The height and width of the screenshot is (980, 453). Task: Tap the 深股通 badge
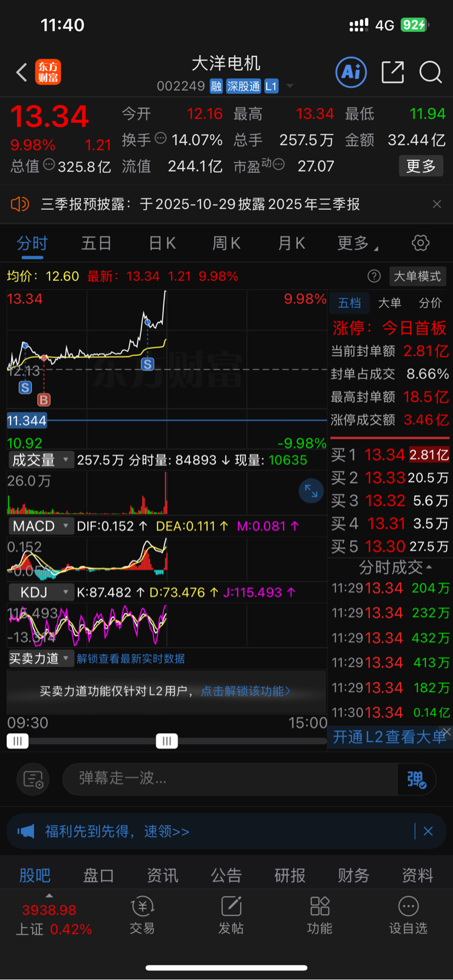coord(244,87)
